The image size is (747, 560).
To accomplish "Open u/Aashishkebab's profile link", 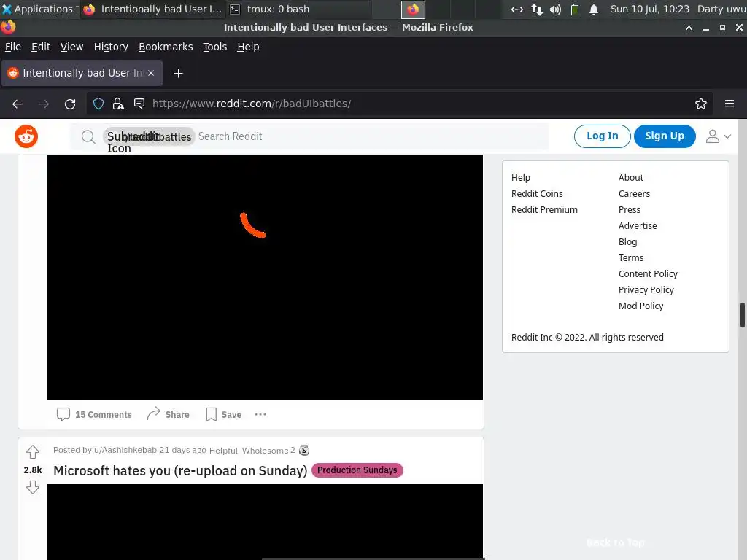I will (125, 450).
